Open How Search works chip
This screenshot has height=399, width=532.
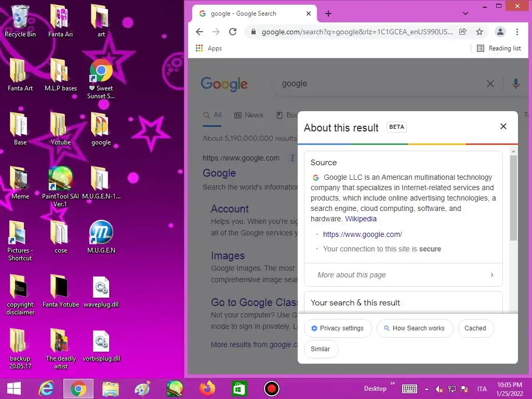tap(415, 328)
